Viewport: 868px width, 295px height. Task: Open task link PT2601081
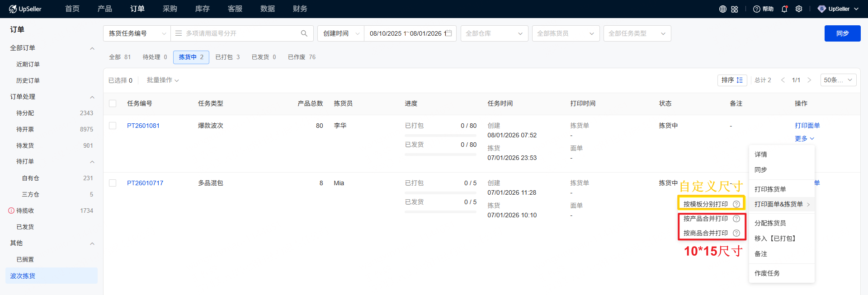tap(143, 126)
